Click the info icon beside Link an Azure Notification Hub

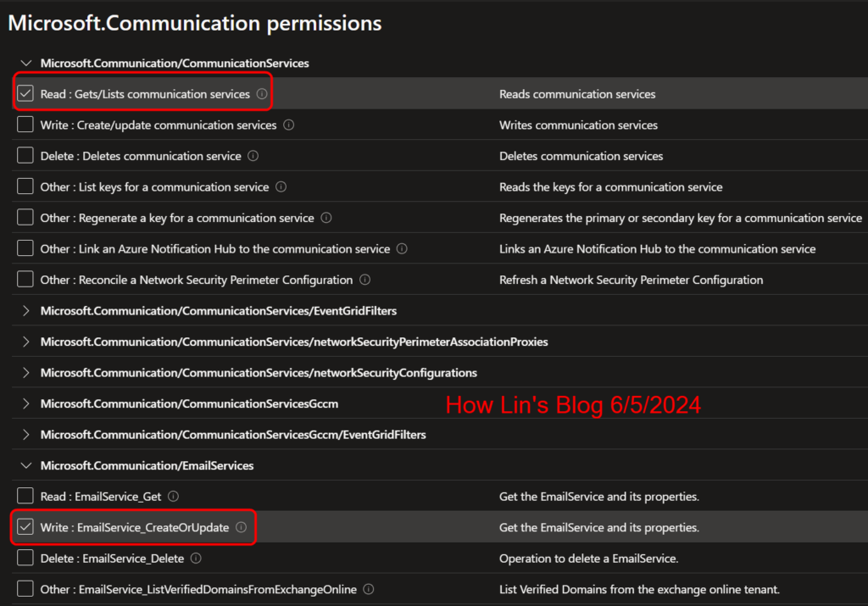coord(402,248)
